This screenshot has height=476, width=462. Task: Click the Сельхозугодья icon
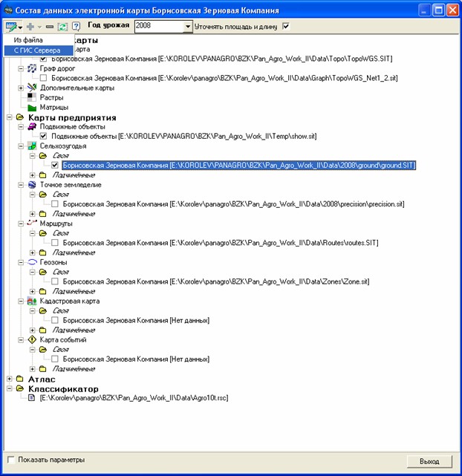tap(32, 146)
